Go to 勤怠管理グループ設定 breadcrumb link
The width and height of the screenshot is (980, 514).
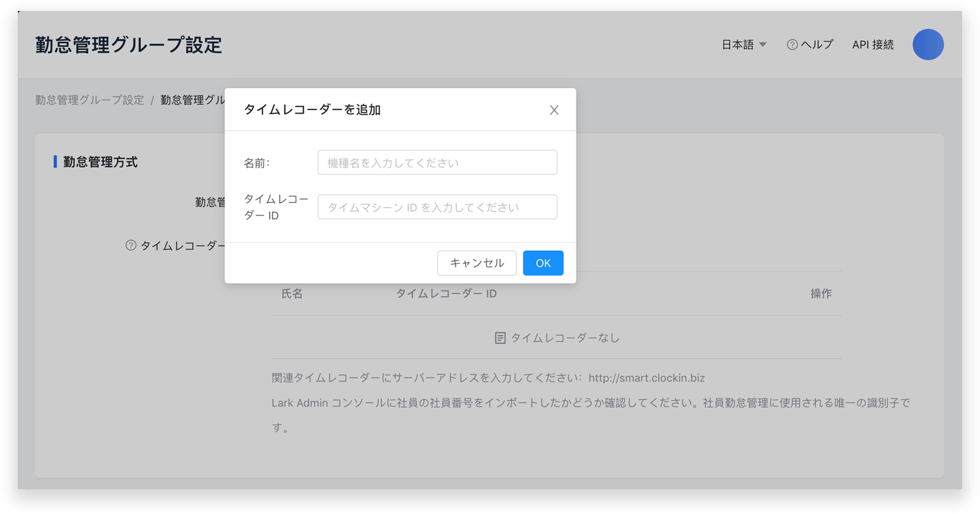point(90,100)
